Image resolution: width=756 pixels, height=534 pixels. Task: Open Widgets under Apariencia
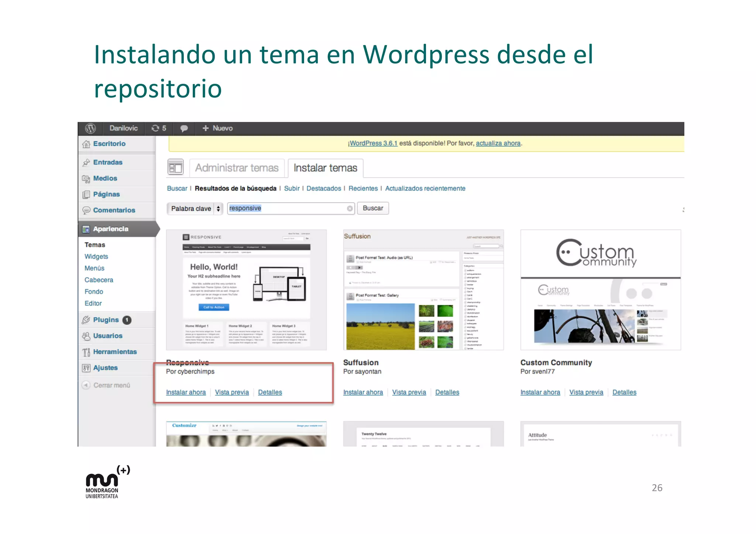[96, 256]
